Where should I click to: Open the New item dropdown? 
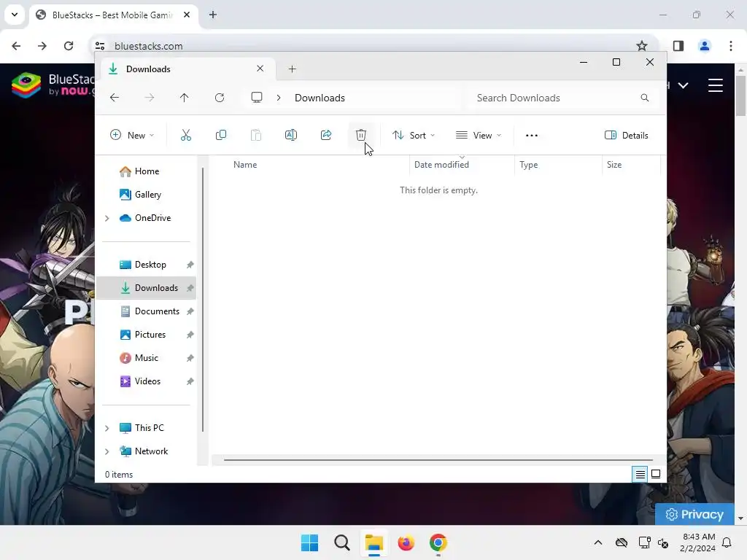(x=132, y=135)
